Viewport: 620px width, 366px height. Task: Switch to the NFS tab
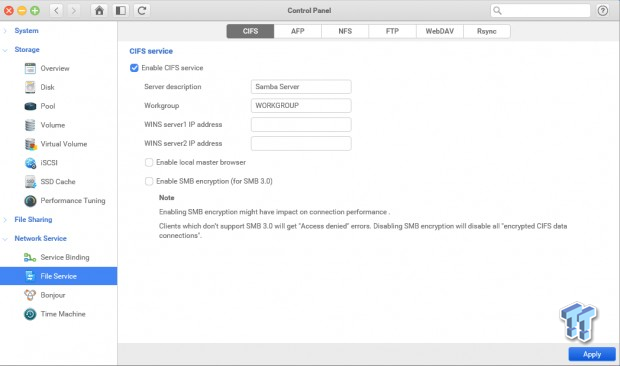[345, 31]
